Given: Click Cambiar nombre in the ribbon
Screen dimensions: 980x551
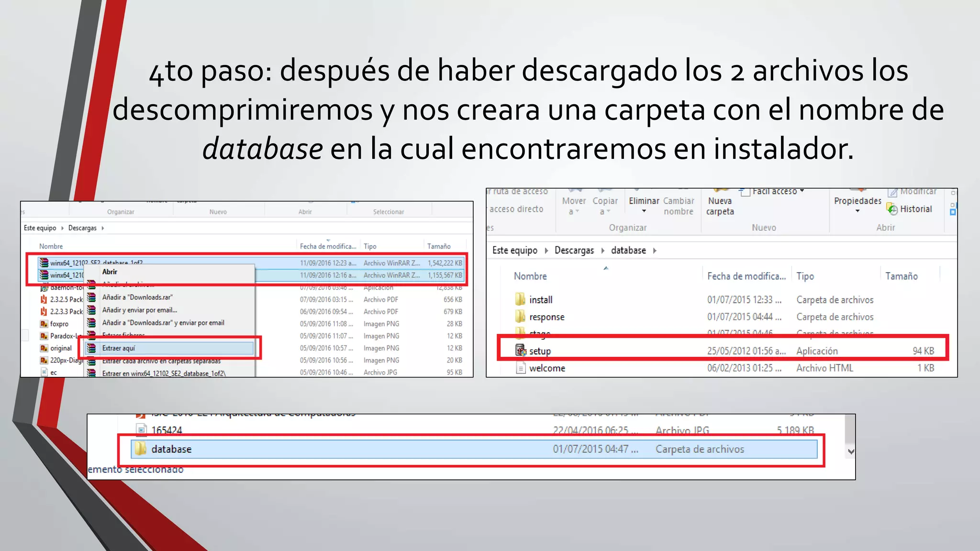Looking at the screenshot, I should click(679, 206).
